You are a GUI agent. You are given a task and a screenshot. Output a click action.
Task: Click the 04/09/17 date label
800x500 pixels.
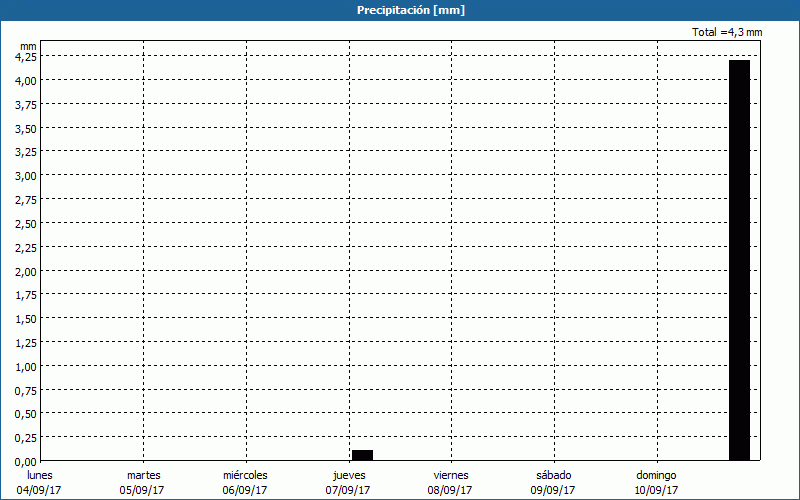coord(39,490)
